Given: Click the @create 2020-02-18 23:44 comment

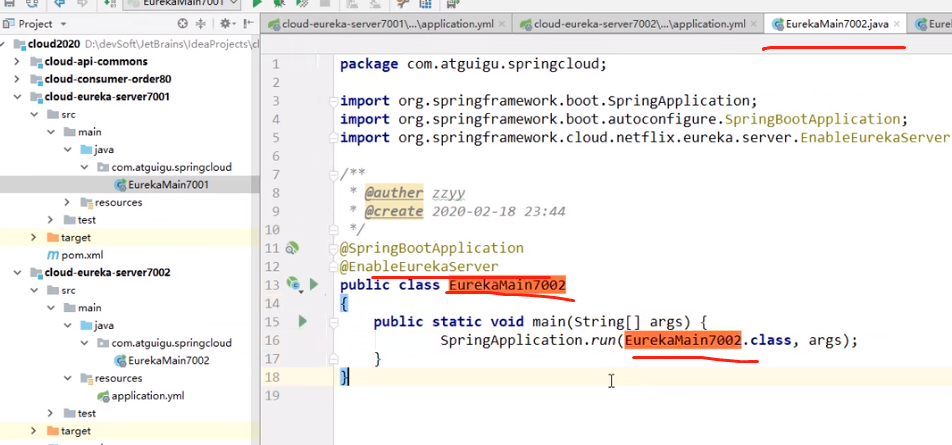Looking at the screenshot, I should (x=465, y=211).
